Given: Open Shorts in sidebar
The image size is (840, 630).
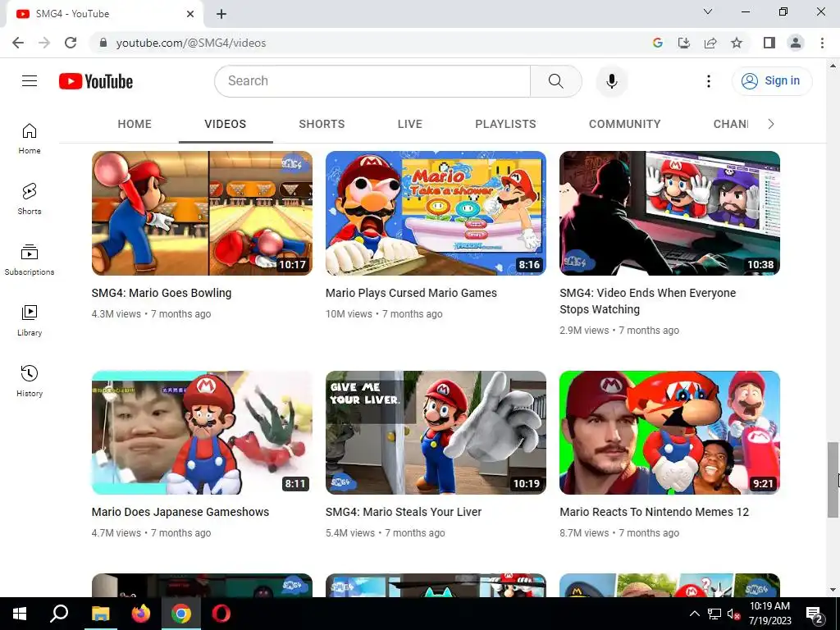Looking at the screenshot, I should [x=30, y=199].
